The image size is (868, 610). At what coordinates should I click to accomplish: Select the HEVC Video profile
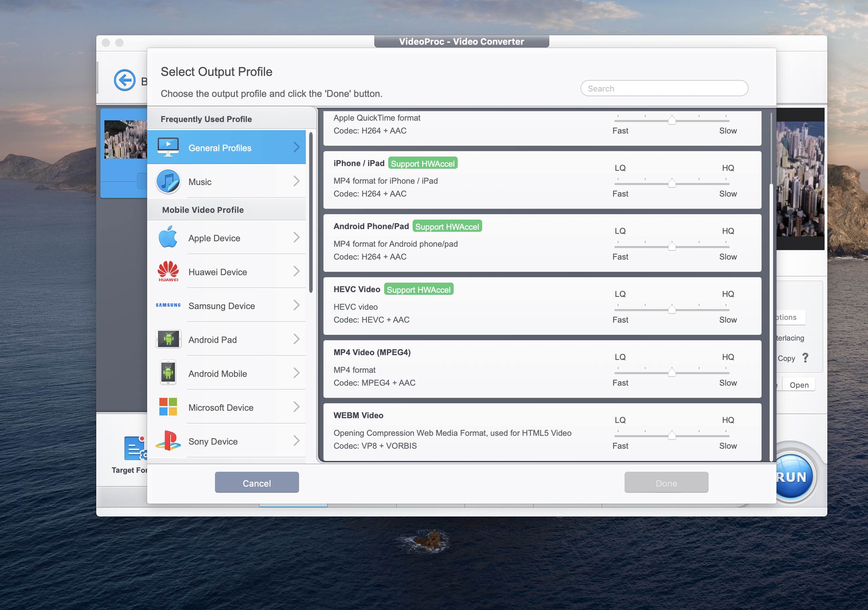pyautogui.click(x=542, y=306)
